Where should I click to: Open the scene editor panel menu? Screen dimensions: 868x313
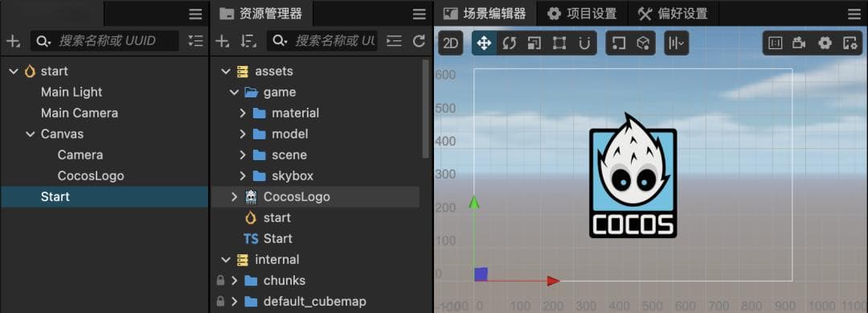click(854, 14)
